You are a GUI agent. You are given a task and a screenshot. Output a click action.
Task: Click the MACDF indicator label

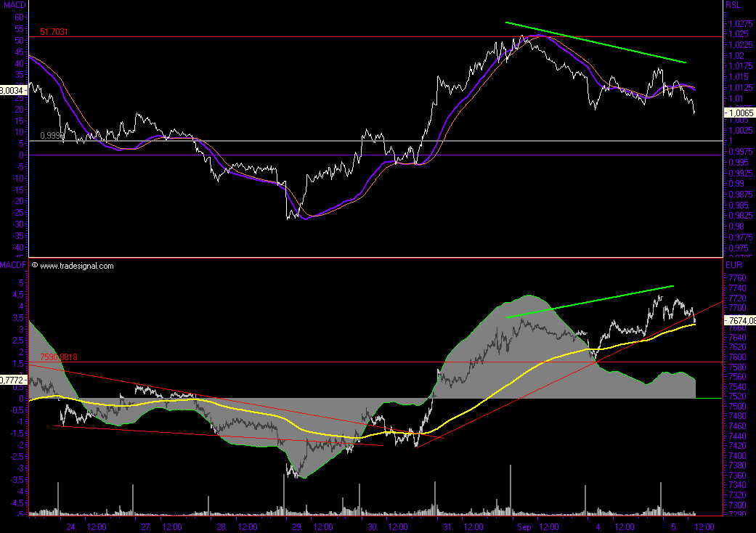pyautogui.click(x=13, y=266)
